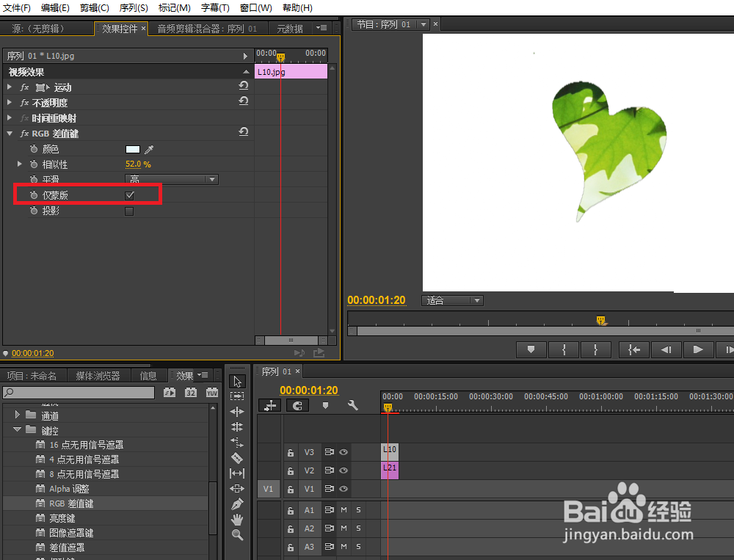The height and width of the screenshot is (560, 734).
Task: Click Step Back one frame button
Action: click(x=666, y=350)
